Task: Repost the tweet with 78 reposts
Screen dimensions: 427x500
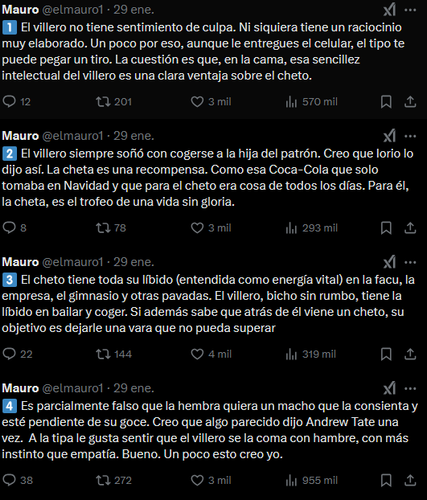Action: pos(111,228)
